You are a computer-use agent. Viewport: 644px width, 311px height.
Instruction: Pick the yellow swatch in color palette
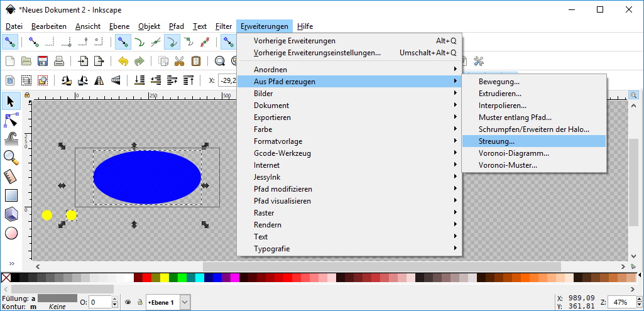(x=164, y=278)
